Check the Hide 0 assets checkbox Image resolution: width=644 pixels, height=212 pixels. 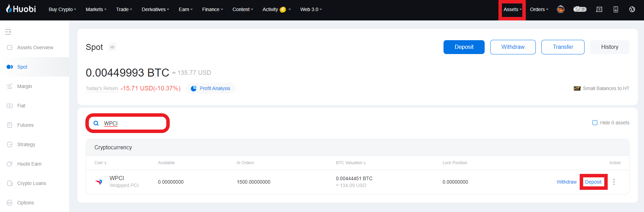[595, 123]
